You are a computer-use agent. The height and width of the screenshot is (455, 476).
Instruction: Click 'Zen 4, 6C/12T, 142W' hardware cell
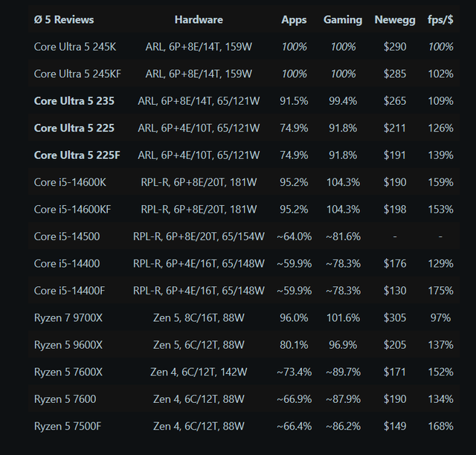pyautogui.click(x=199, y=372)
